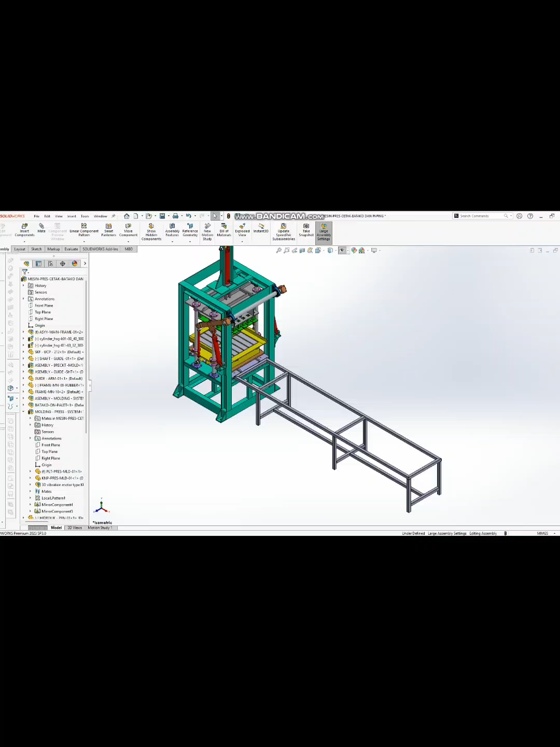This screenshot has height=747, width=560.
Task: Click the user login icon
Action: 519,216
